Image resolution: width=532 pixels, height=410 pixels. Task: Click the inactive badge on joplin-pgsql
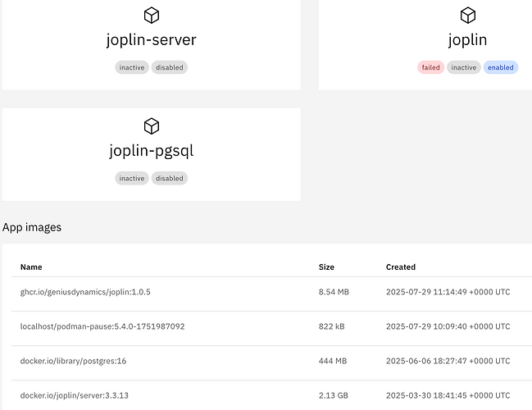132,178
